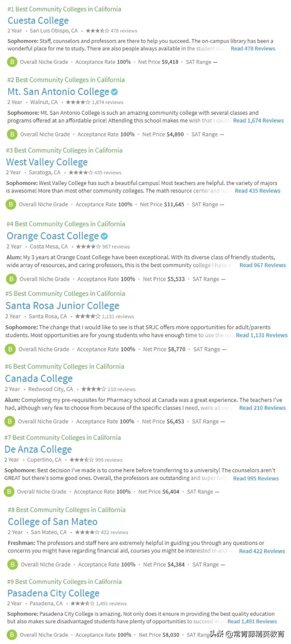Click the B grade badge under Pasadena City College
This screenshot has height=644, width=291.
tap(12, 635)
